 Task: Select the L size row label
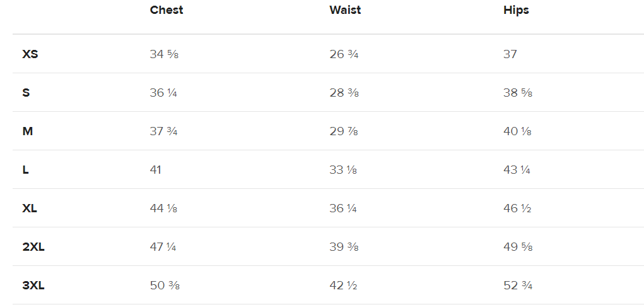[26, 170]
